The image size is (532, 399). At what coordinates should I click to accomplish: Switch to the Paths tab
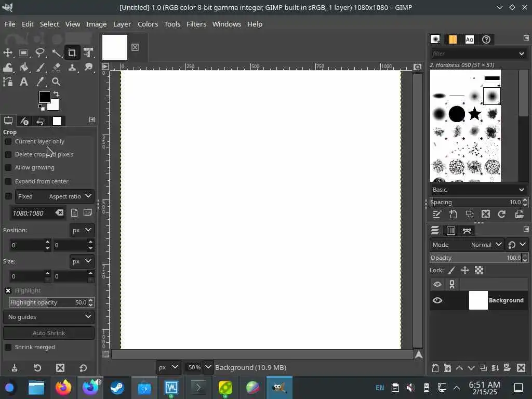pos(467,231)
